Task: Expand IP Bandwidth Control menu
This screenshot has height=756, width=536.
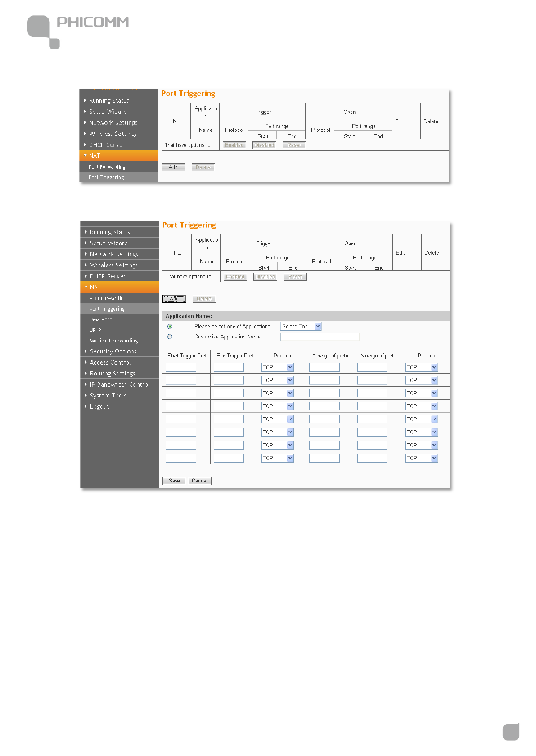Action: (x=119, y=384)
